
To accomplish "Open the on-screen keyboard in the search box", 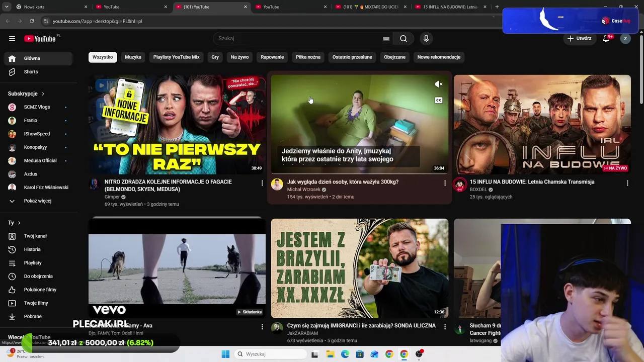I will 386,39.
